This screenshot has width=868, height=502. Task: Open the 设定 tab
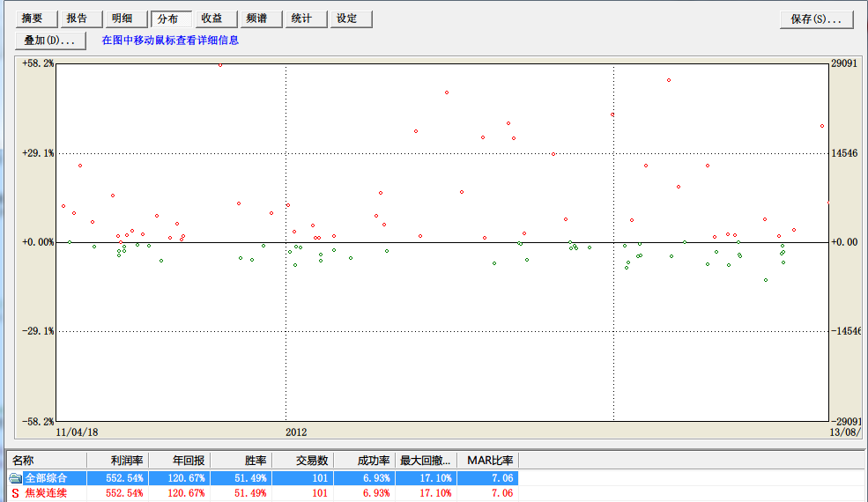351,18
